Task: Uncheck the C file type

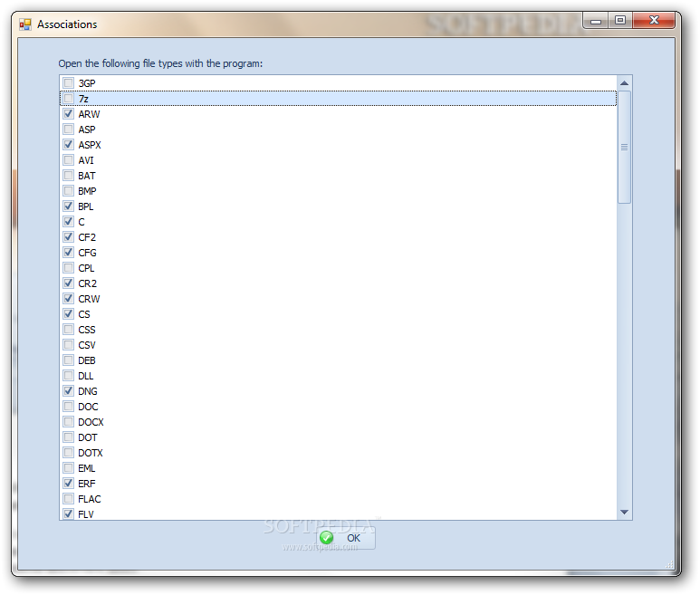Action: [x=68, y=221]
